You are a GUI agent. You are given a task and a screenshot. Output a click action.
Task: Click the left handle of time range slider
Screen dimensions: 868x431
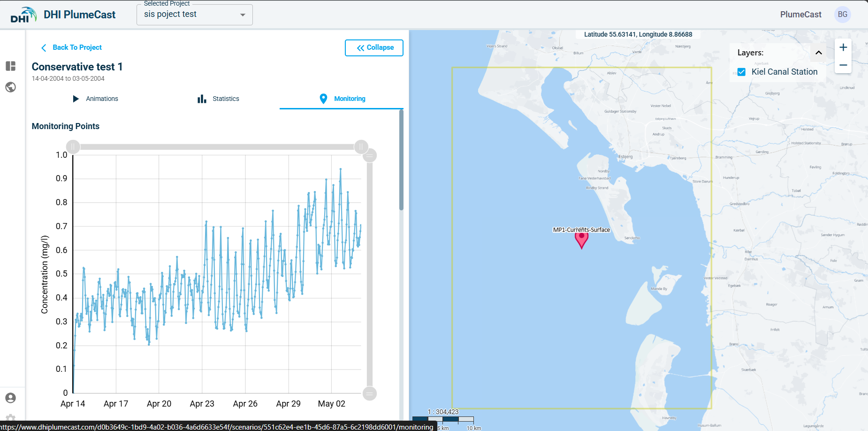click(73, 147)
